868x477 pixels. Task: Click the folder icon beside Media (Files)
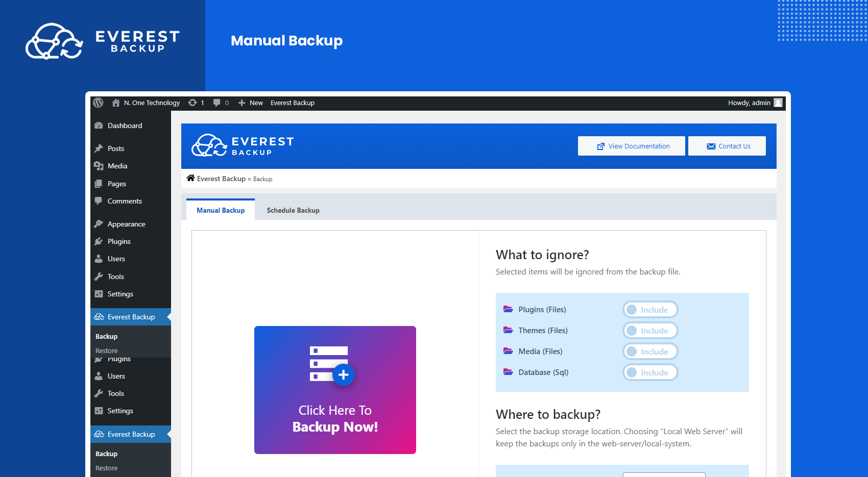tap(508, 351)
